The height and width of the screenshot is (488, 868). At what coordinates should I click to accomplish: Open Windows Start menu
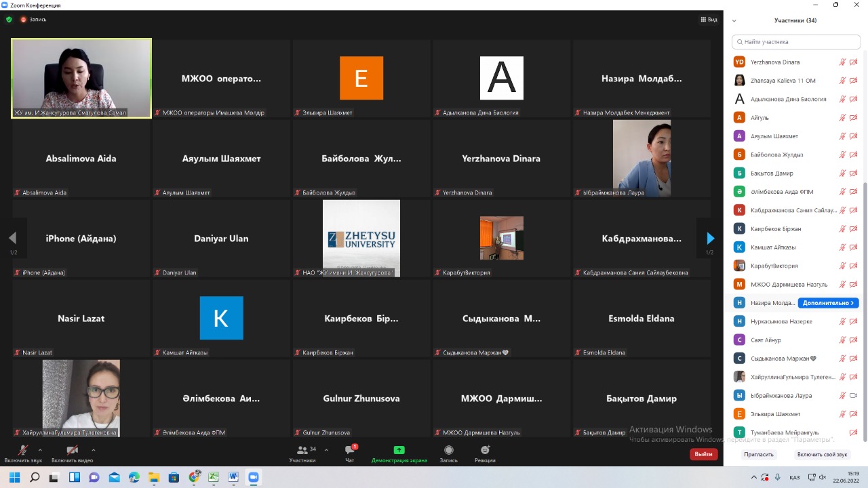(14, 477)
